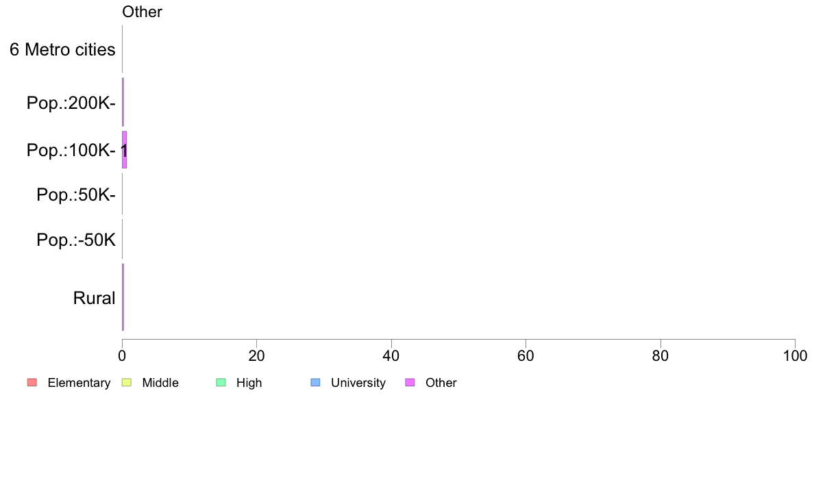The height and width of the screenshot is (504, 814).
Task: Click the Other chart title
Action: (143, 12)
